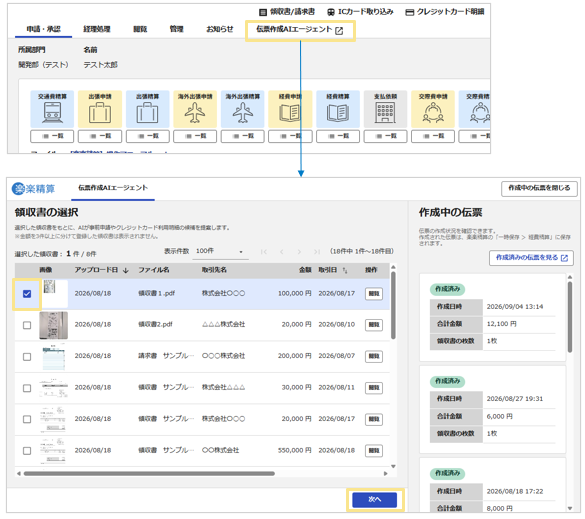585x519 pixels.
Task: Open the 経費精算 book icon
Action: pos(338,109)
